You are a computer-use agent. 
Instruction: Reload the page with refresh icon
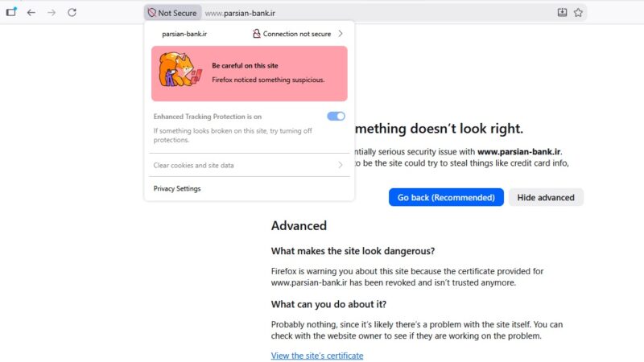pyautogui.click(x=72, y=12)
